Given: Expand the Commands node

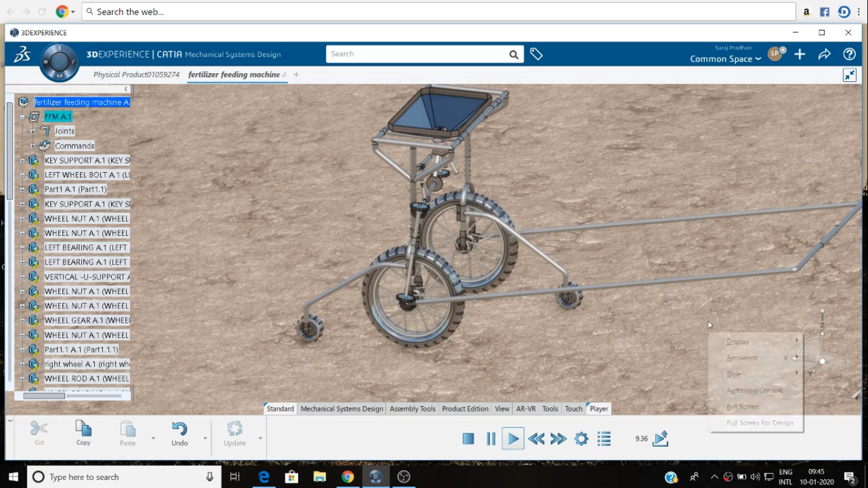Looking at the screenshot, I should (33, 146).
